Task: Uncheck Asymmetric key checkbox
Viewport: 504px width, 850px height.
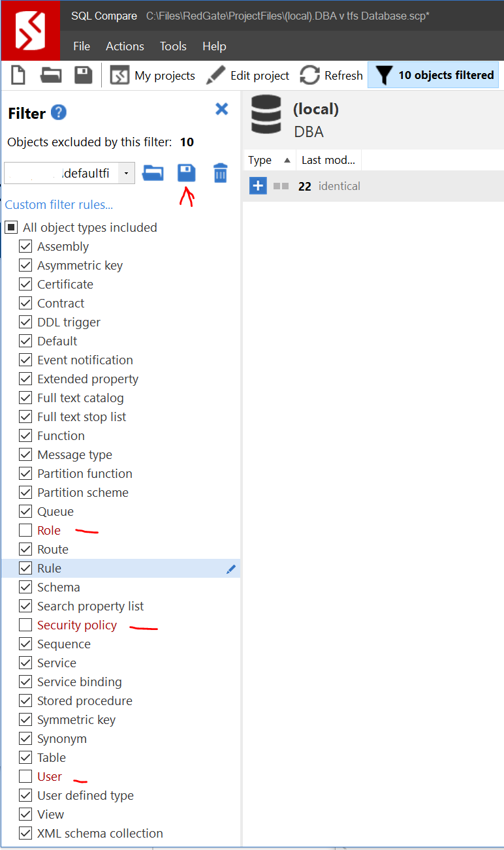Action: click(25, 266)
